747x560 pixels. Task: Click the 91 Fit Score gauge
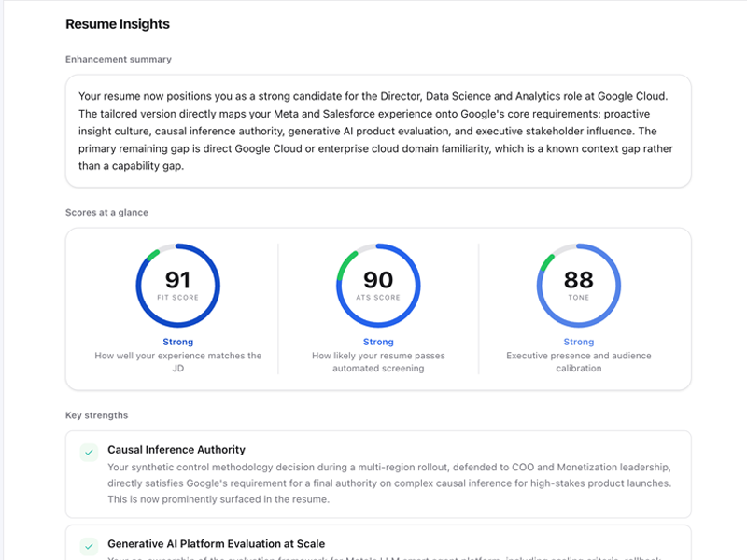[x=178, y=286]
